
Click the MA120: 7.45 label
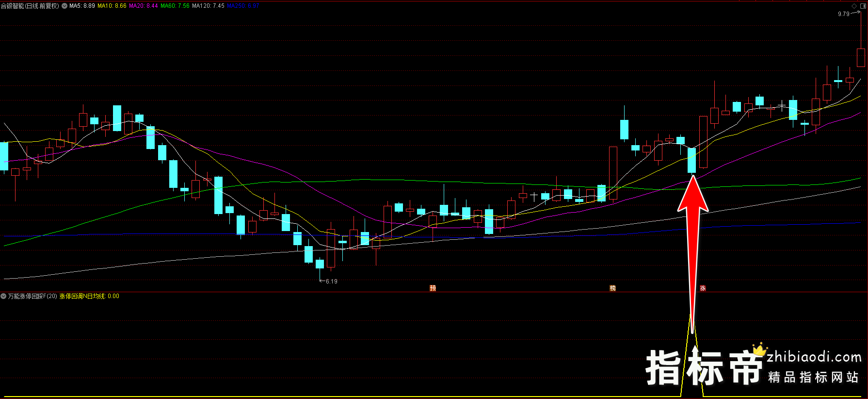pos(208,6)
